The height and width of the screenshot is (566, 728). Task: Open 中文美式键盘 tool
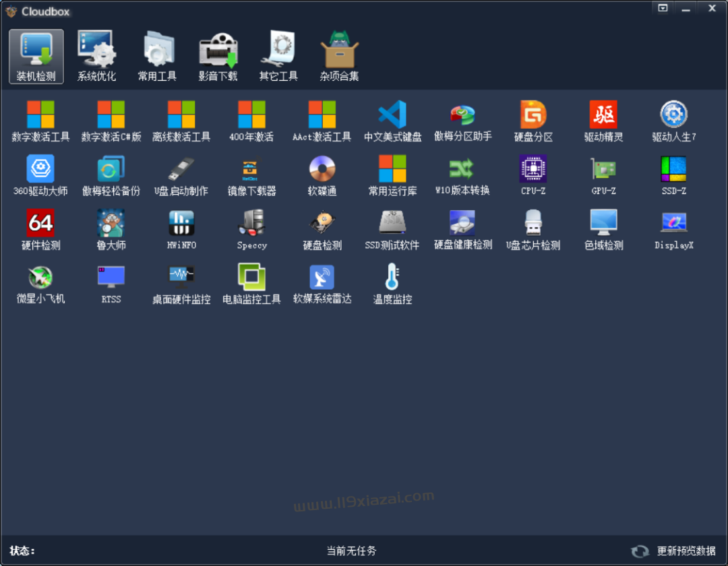[x=392, y=121]
